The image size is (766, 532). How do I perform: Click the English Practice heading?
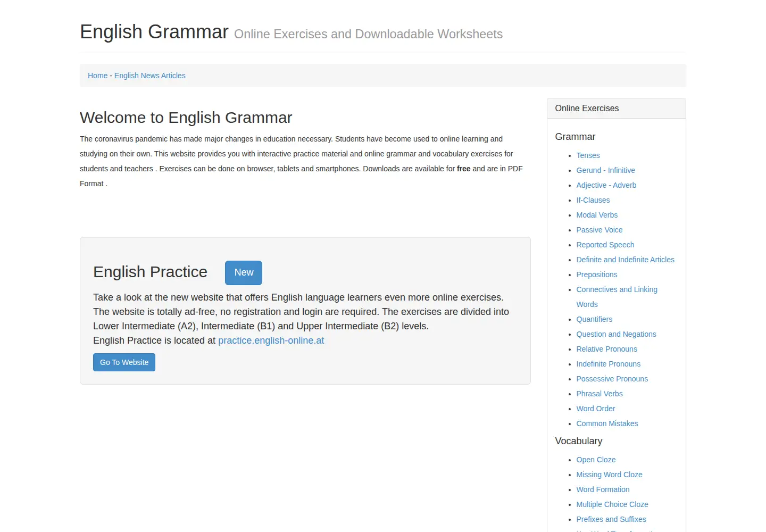tap(150, 272)
